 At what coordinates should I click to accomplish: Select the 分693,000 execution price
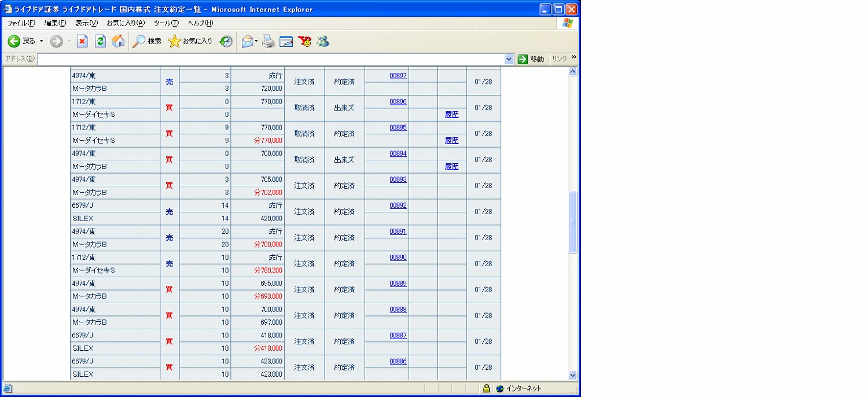(x=269, y=296)
